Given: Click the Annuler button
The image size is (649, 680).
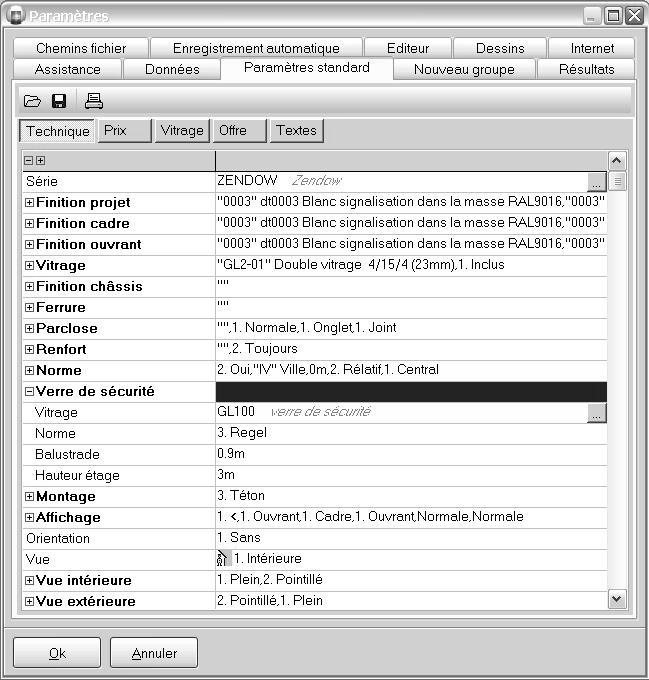Looking at the screenshot, I should pos(154,653).
